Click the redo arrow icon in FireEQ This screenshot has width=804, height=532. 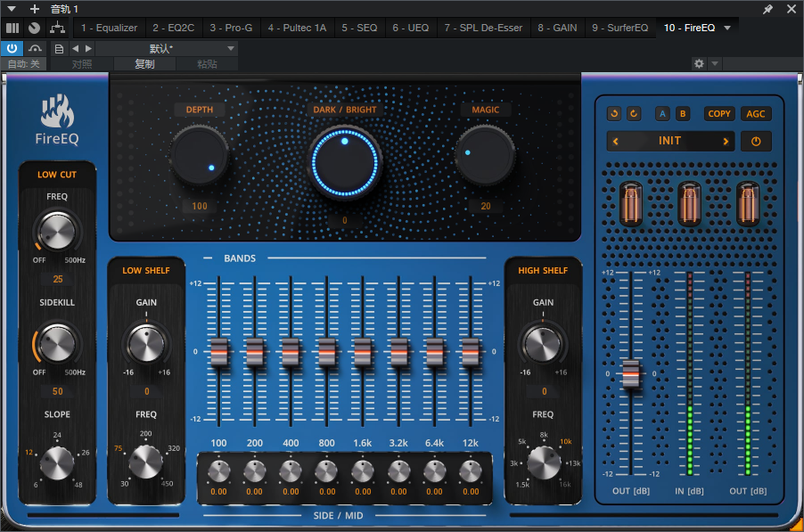(634, 114)
